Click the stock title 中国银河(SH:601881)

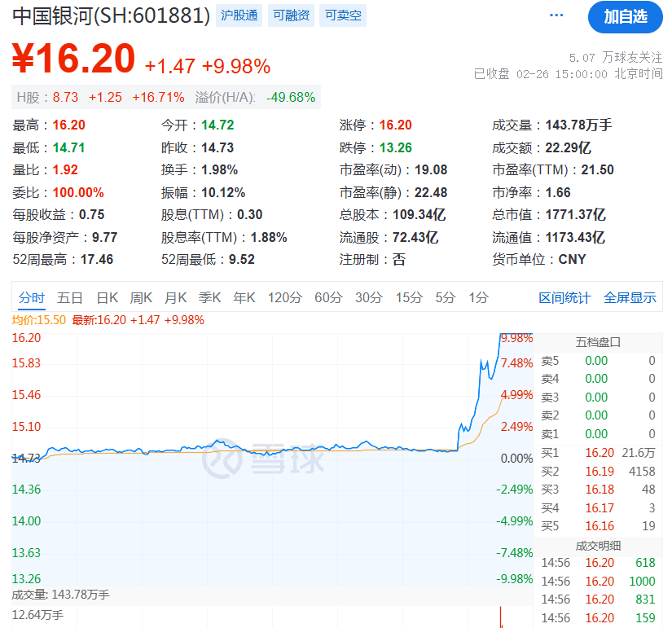coord(111,16)
